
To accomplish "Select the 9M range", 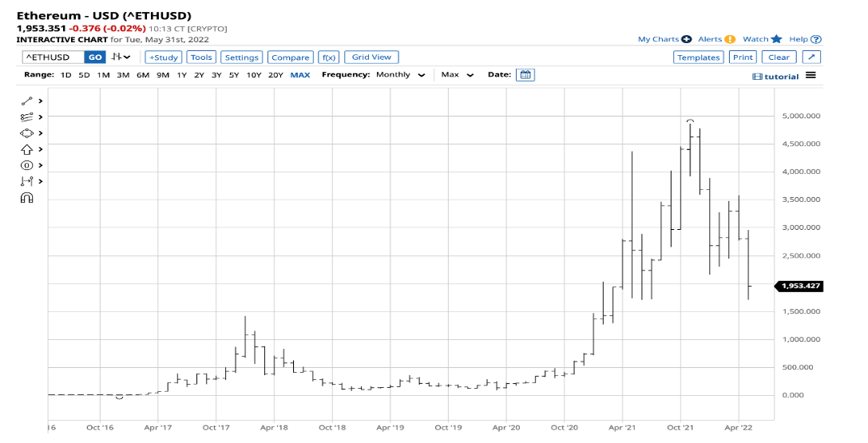I will click(x=163, y=75).
